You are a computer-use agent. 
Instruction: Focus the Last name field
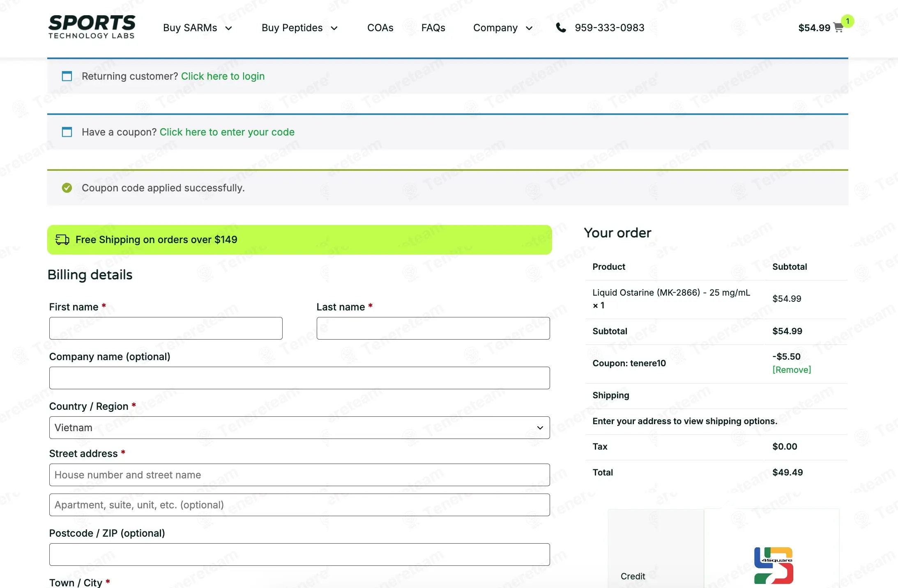click(x=433, y=328)
